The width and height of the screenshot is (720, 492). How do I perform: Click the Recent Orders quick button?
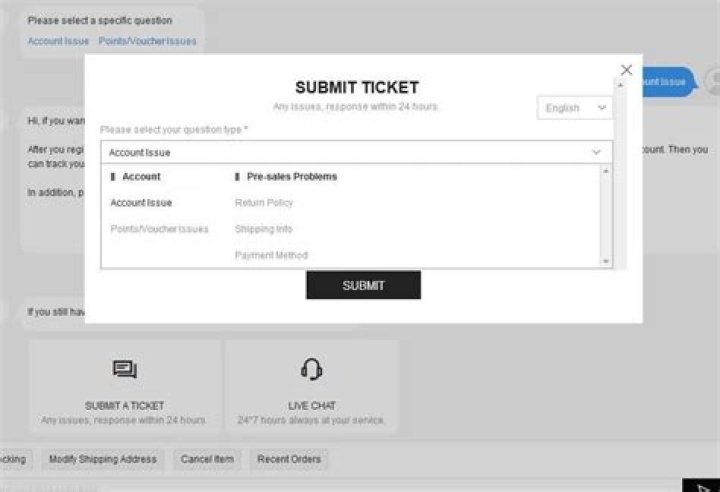(289, 459)
